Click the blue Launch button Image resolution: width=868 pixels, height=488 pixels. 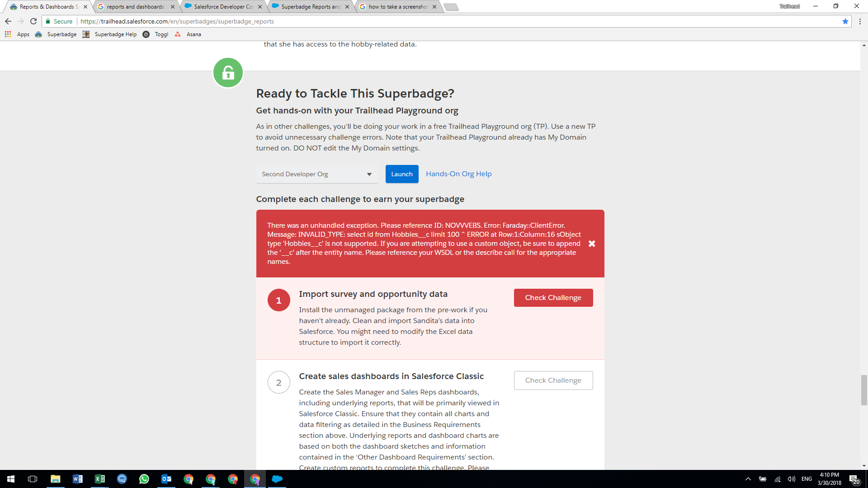(401, 174)
